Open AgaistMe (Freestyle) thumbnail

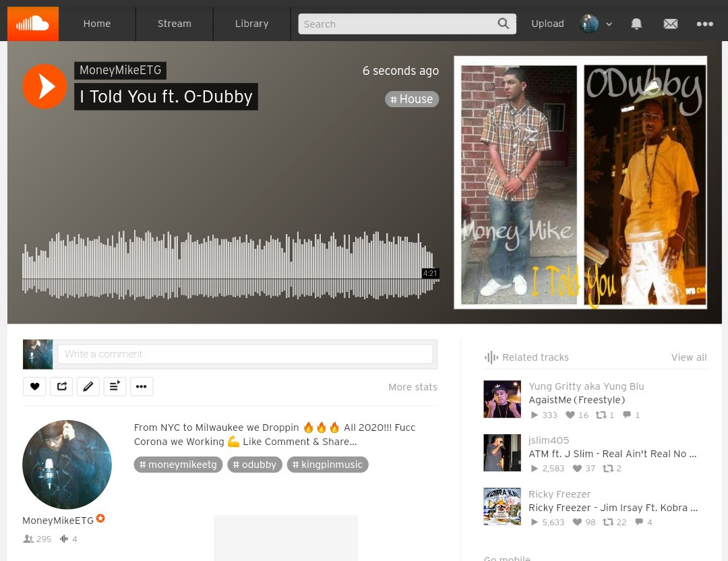coord(502,399)
